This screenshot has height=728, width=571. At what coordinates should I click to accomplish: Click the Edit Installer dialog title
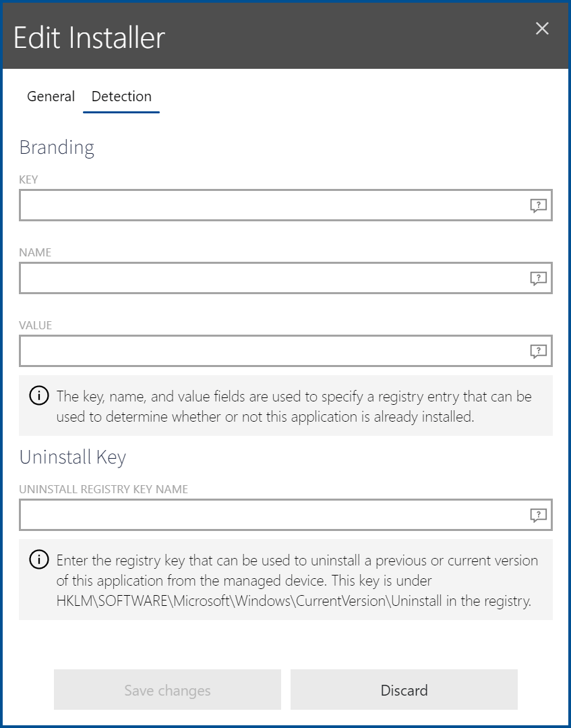pyautogui.click(x=88, y=38)
